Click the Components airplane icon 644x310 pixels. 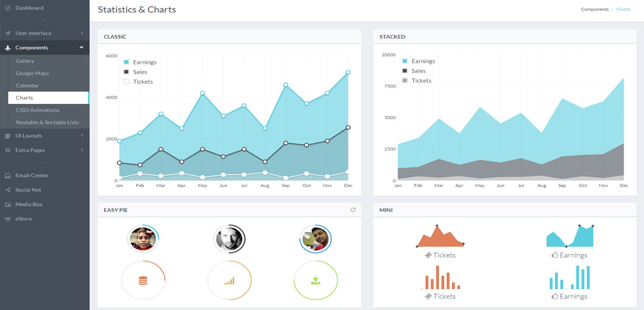click(7, 47)
